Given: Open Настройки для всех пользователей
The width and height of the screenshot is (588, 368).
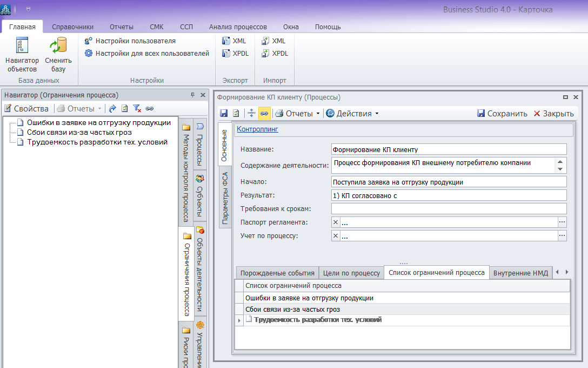Looking at the screenshot, I should (147, 54).
